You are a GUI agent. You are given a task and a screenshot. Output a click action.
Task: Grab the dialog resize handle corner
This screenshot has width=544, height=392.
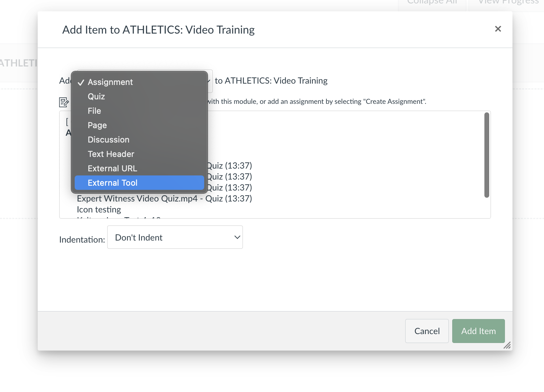(x=507, y=345)
